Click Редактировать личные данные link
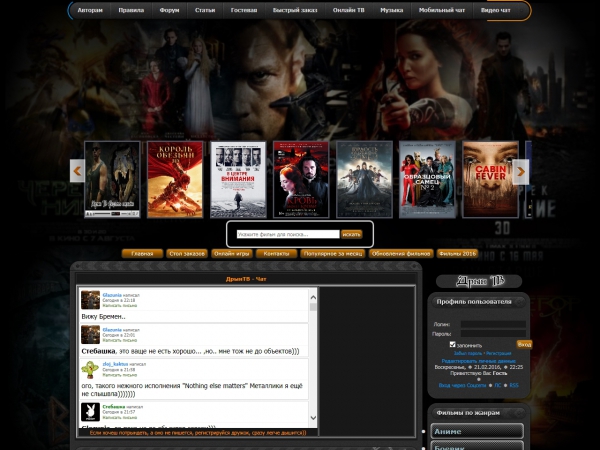The height and width of the screenshot is (450, 600). pyautogui.click(x=479, y=361)
